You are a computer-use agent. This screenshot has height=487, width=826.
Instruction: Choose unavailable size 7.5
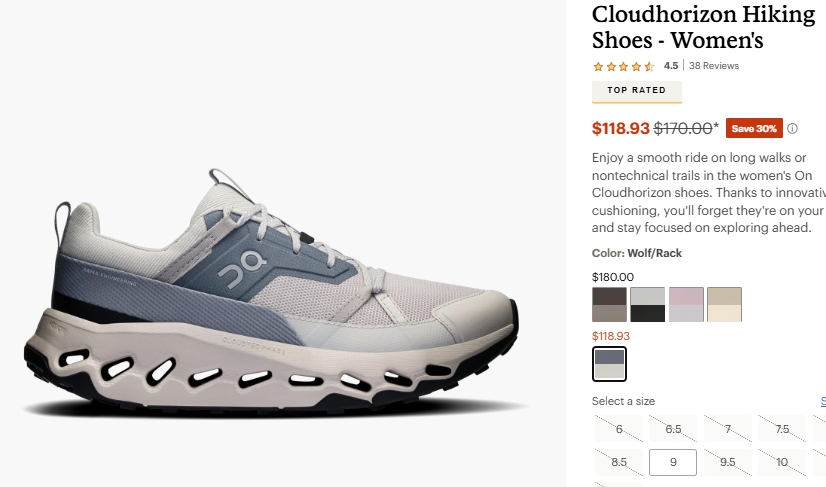(782, 429)
